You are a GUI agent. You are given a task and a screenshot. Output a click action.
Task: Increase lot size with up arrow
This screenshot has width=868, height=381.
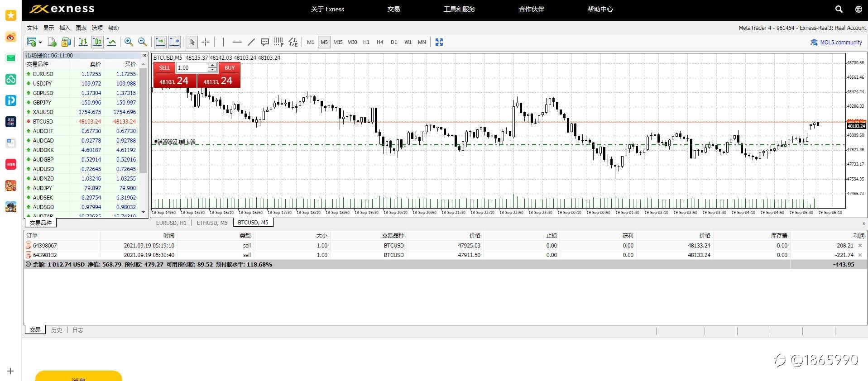(x=212, y=65)
